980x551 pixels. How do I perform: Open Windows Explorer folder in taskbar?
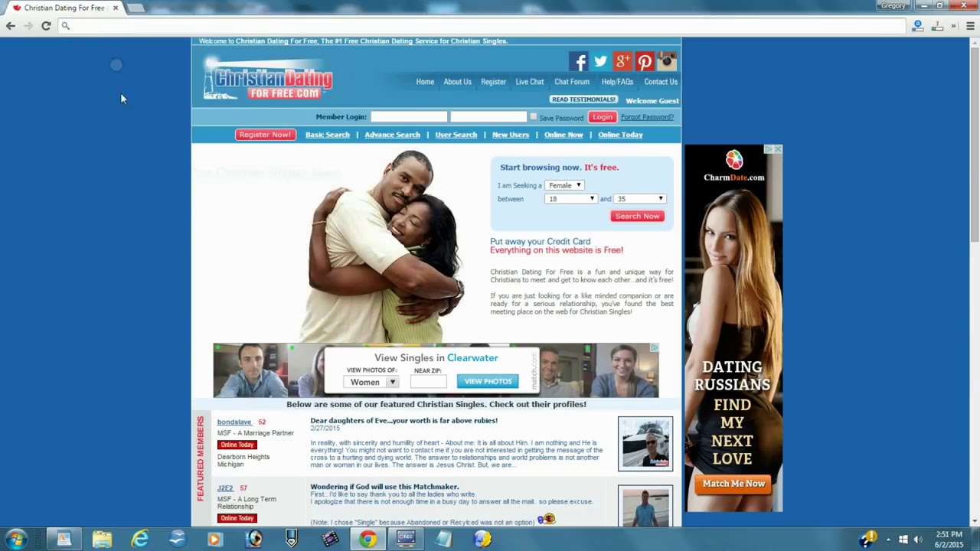tap(102, 539)
